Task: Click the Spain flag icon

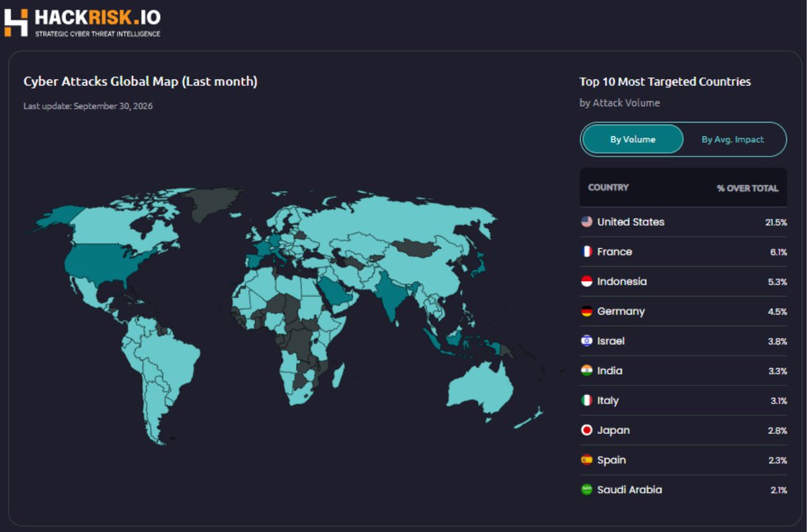Action: click(x=586, y=460)
